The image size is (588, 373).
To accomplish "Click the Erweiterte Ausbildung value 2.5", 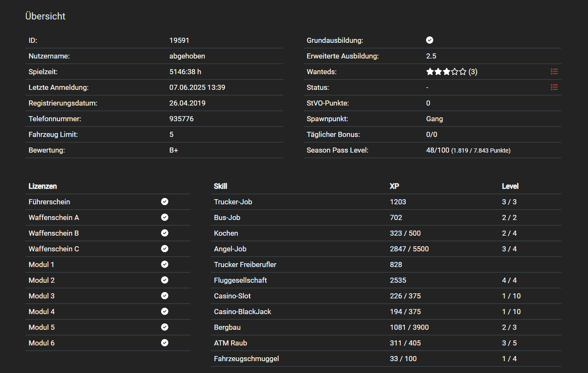I will click(x=431, y=56).
